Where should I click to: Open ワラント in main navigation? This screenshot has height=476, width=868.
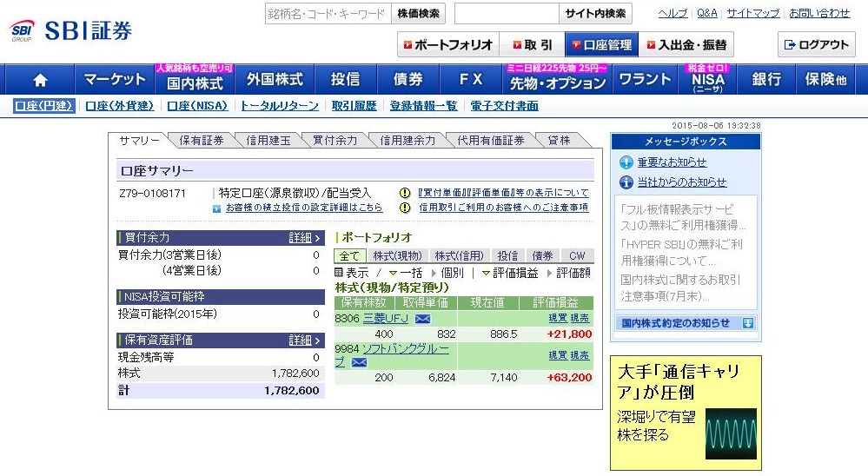(645, 80)
